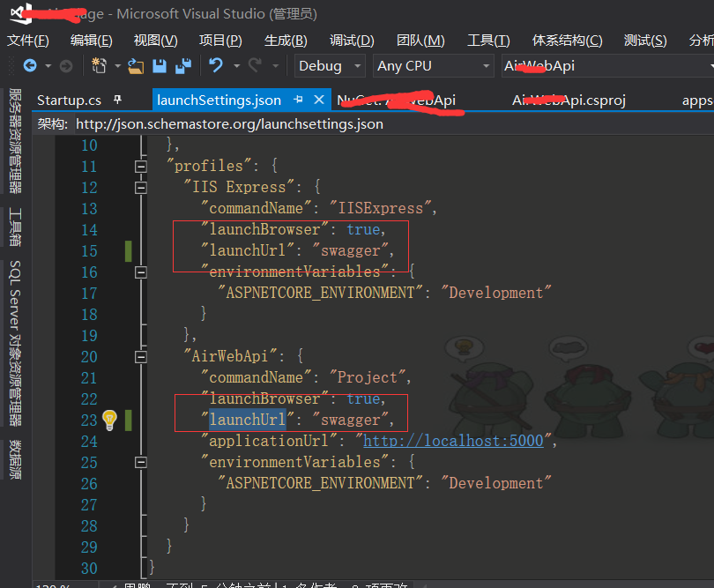The height and width of the screenshot is (588, 714).
Task: Click the Undo arrow icon
Action: tap(216, 66)
